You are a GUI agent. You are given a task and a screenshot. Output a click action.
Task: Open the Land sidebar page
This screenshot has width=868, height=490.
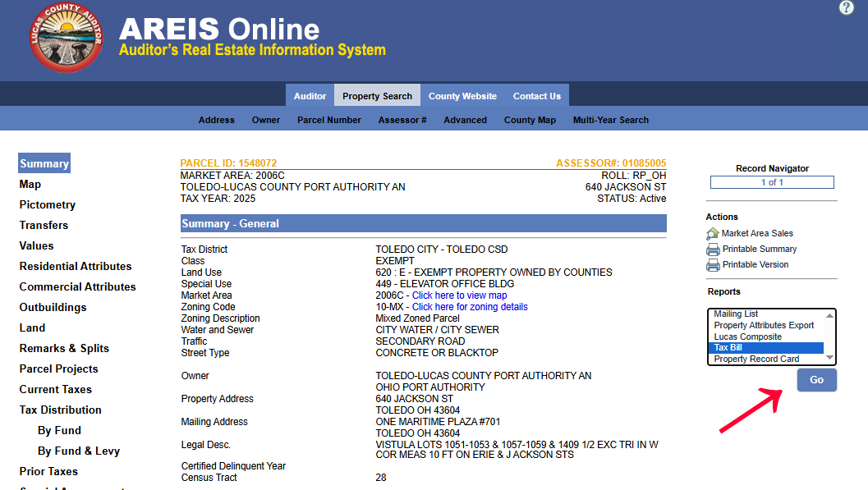(32, 327)
